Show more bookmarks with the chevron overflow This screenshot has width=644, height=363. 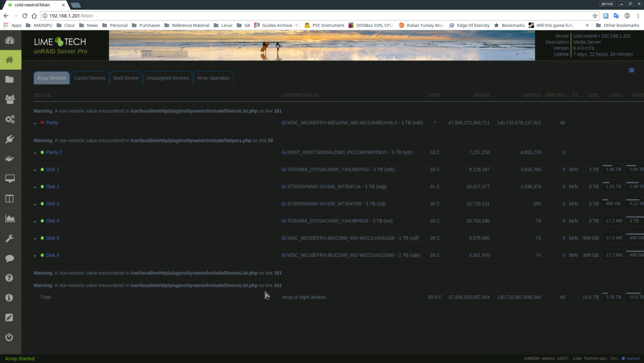tap(587, 25)
